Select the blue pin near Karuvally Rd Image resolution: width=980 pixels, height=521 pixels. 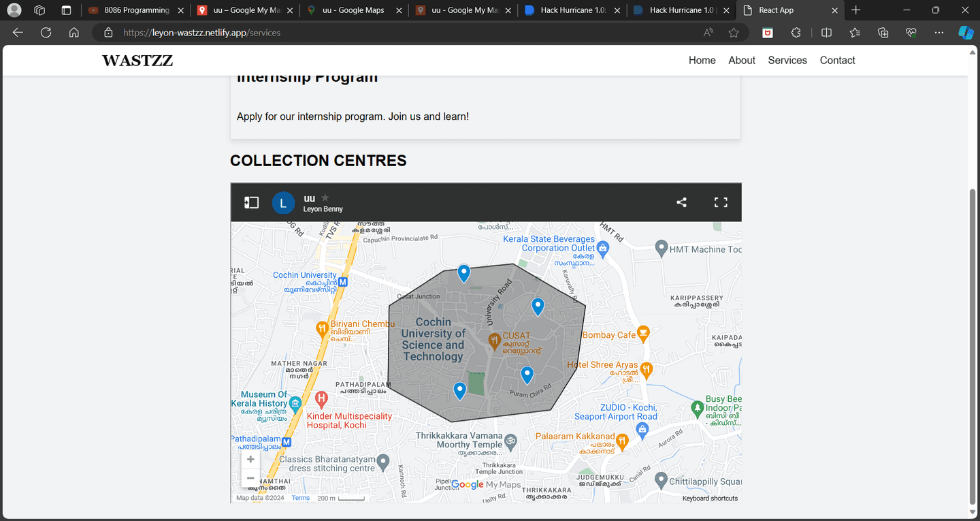click(538, 306)
